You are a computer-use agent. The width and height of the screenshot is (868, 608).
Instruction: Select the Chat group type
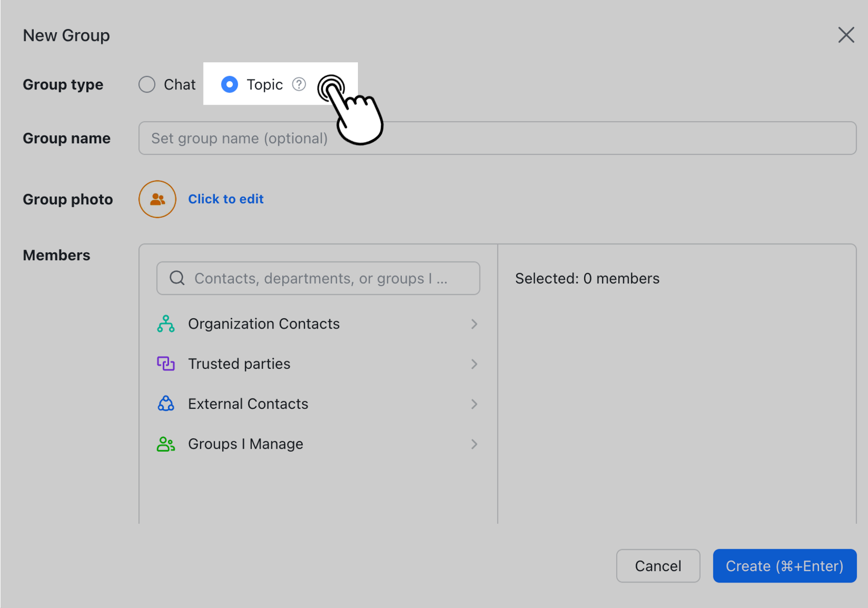point(147,84)
